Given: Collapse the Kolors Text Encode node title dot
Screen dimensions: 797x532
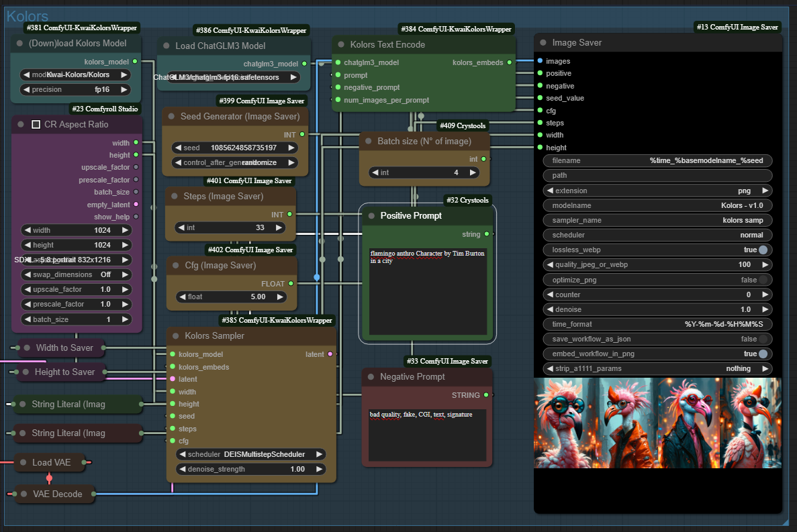Looking at the screenshot, I should click(x=340, y=45).
